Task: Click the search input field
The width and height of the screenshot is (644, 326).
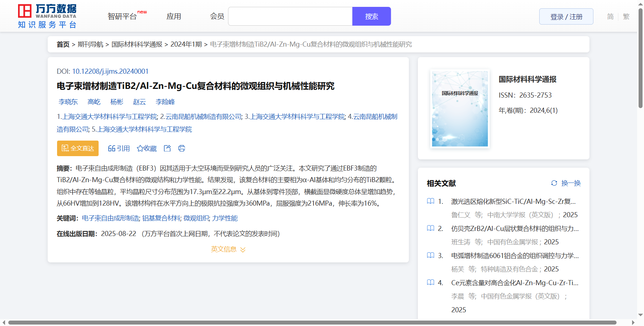Action: [290, 17]
